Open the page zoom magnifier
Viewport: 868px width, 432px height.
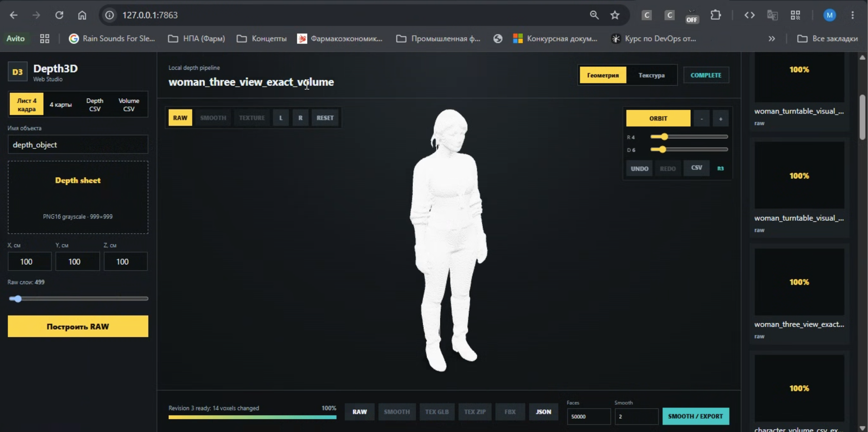pos(594,15)
